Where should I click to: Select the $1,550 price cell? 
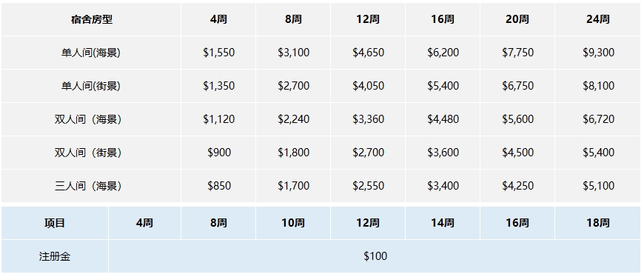pyautogui.click(x=218, y=53)
